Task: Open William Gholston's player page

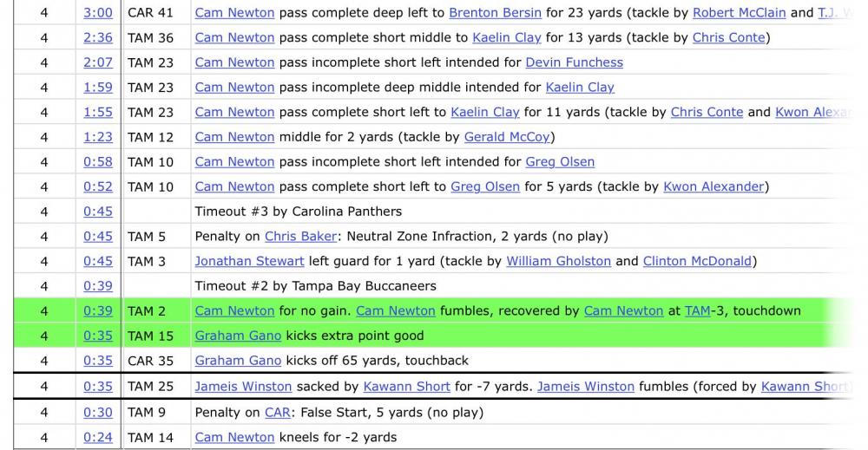Action: click(x=558, y=261)
